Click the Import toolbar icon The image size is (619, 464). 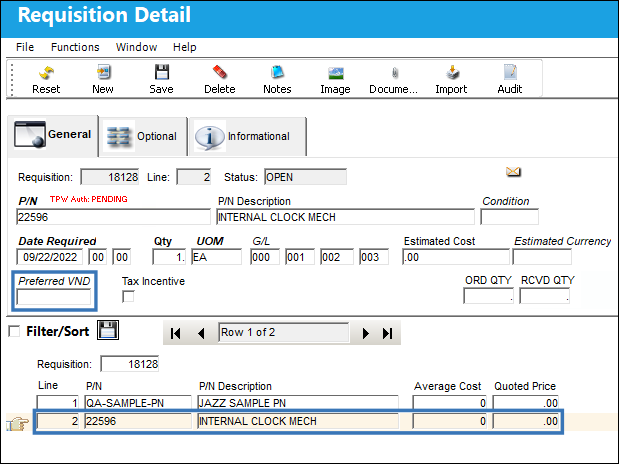pos(452,73)
